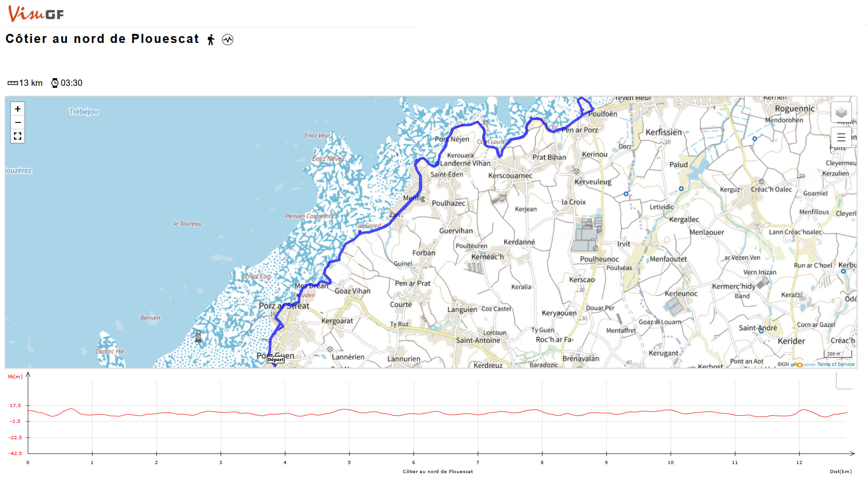Image resolution: width=868 pixels, height=488 pixels.
Task: Zoom in on the map
Action: [18, 109]
